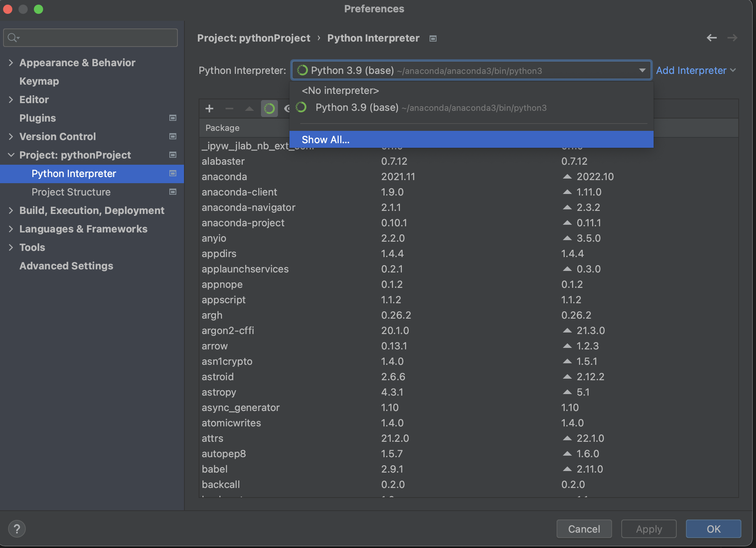
Task: Click upgrade arrow beside astropy 5.1
Action: click(567, 392)
